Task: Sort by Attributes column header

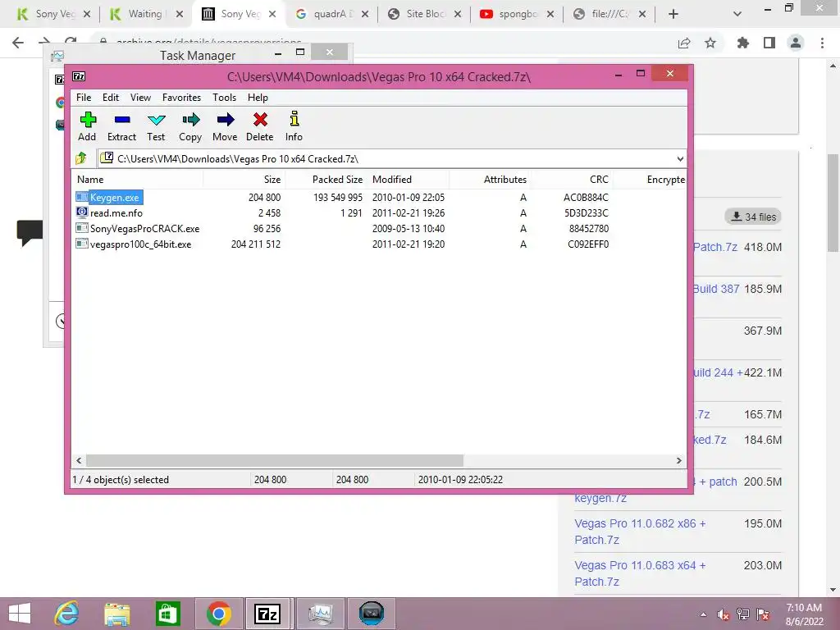Action: [x=490, y=180]
